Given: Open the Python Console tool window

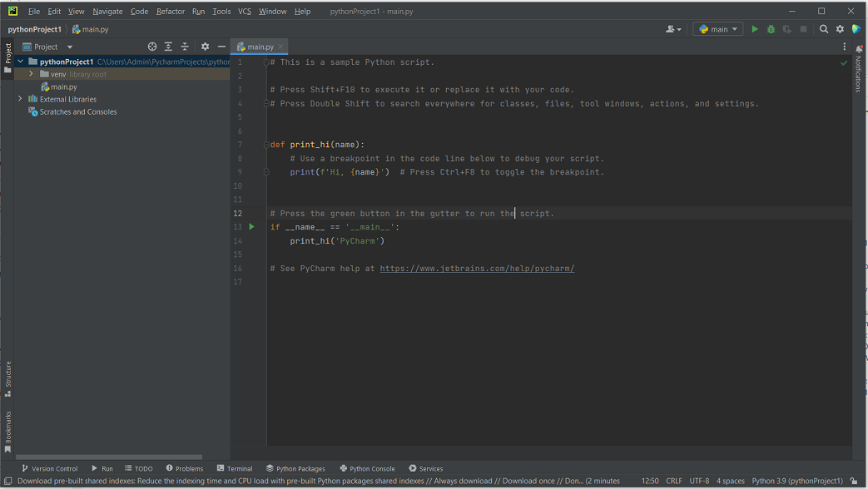Looking at the screenshot, I should pyautogui.click(x=367, y=468).
